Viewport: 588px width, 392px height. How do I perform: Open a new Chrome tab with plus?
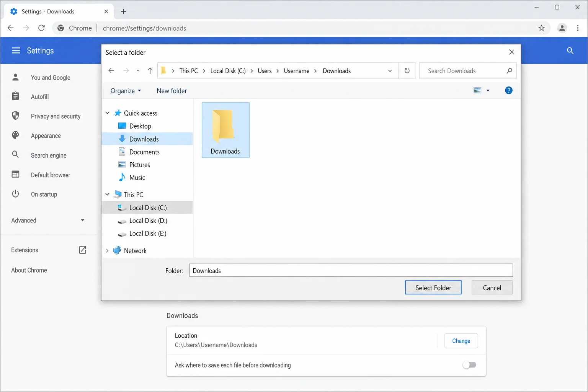[123, 11]
